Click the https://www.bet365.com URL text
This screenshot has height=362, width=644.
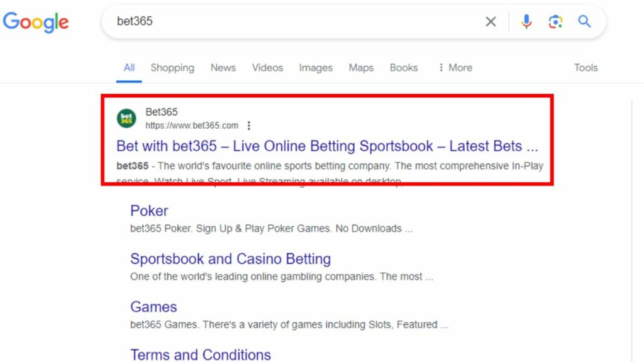pyautogui.click(x=192, y=126)
